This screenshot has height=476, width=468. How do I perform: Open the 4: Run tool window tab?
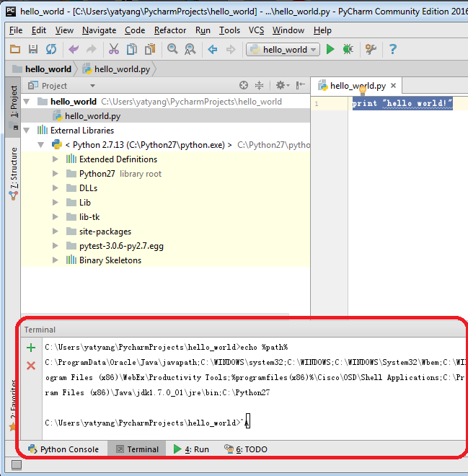pos(191,449)
